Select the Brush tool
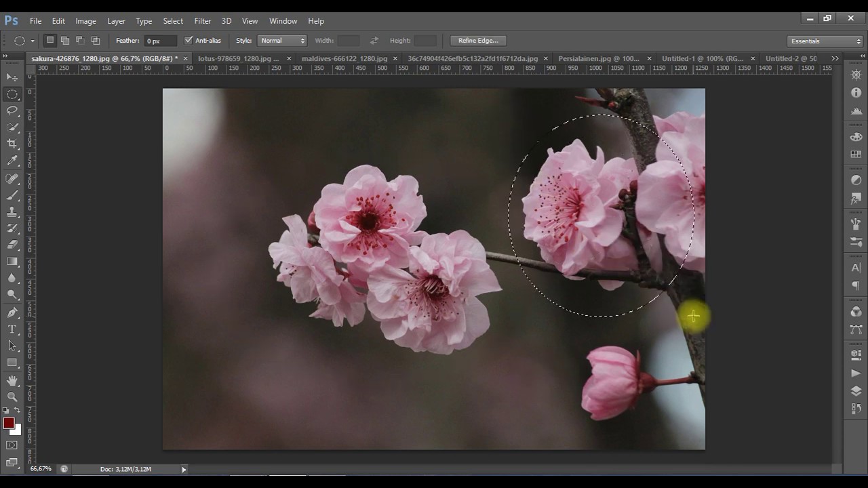 coord(12,195)
